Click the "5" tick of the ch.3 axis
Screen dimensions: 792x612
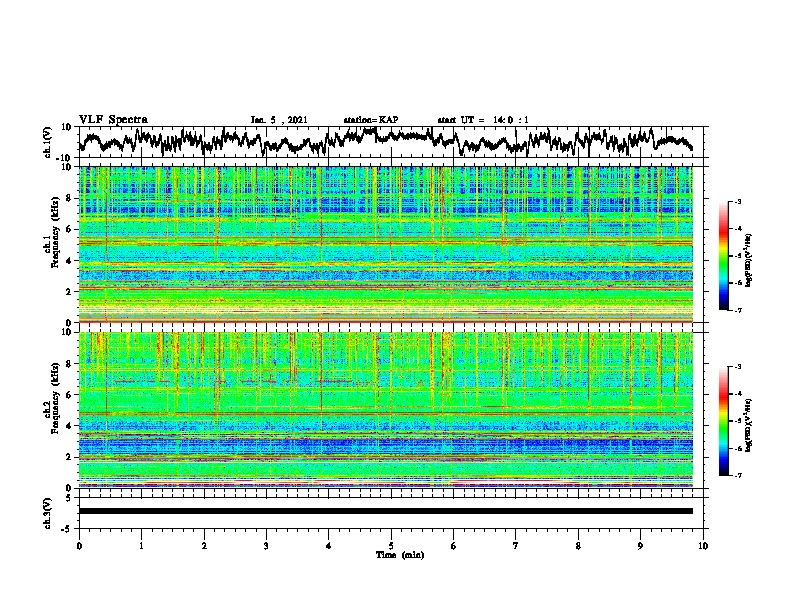[68, 499]
